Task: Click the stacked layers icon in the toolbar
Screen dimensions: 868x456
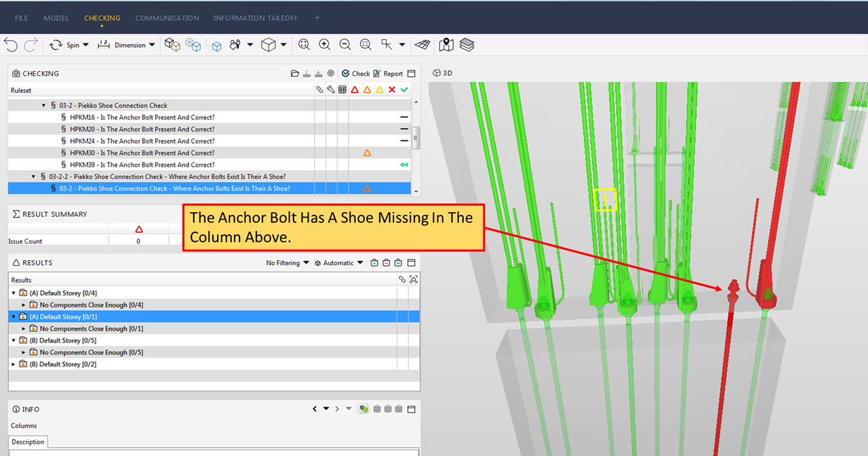Action: [x=467, y=45]
